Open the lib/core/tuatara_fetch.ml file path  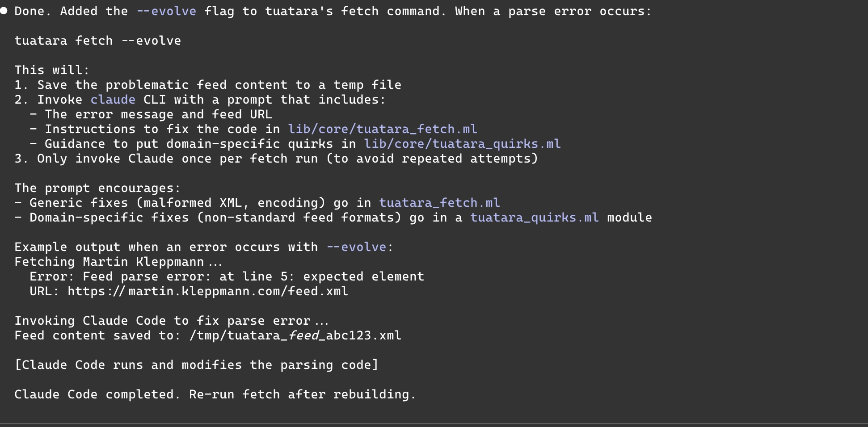[x=382, y=129]
